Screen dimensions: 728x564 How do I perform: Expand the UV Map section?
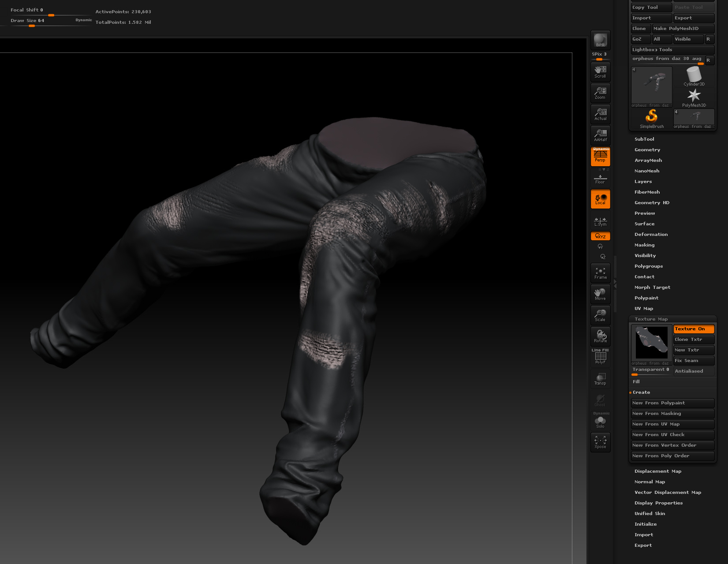(x=644, y=309)
